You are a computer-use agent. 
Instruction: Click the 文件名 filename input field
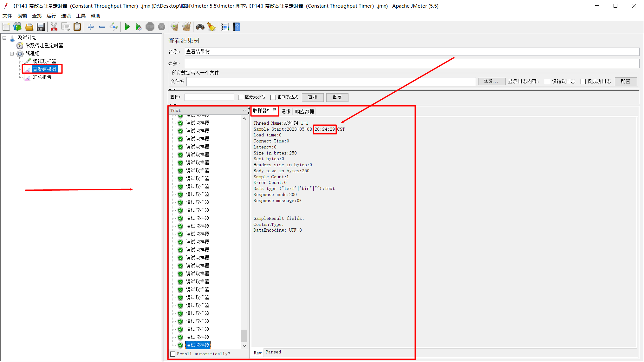(331, 82)
